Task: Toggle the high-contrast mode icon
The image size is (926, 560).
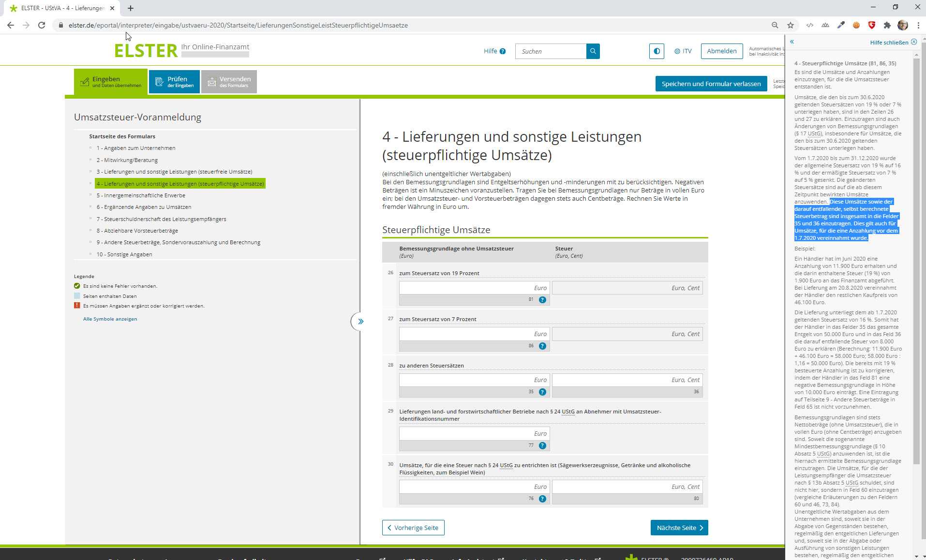Action: (x=657, y=51)
